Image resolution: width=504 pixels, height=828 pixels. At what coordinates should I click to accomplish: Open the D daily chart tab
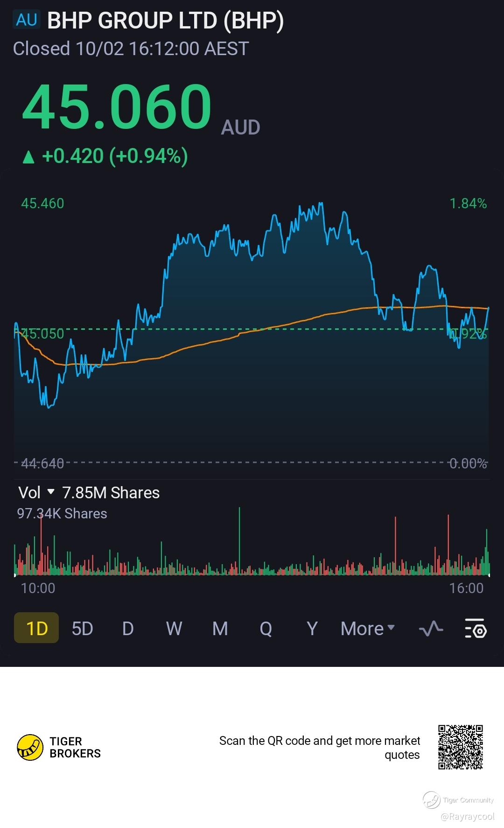[128, 629]
